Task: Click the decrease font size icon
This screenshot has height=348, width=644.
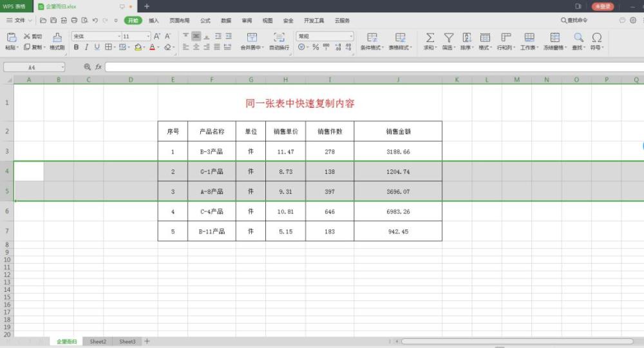Action: [x=167, y=37]
